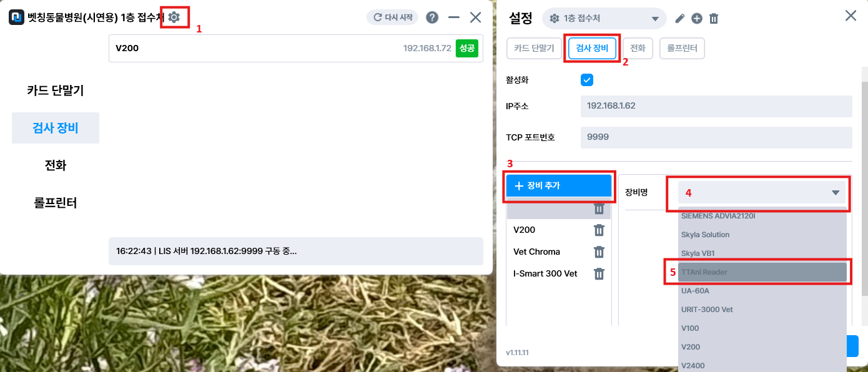The width and height of the screenshot is (868, 372).
Task: Click the help question mark icon
Action: pyautogui.click(x=432, y=17)
